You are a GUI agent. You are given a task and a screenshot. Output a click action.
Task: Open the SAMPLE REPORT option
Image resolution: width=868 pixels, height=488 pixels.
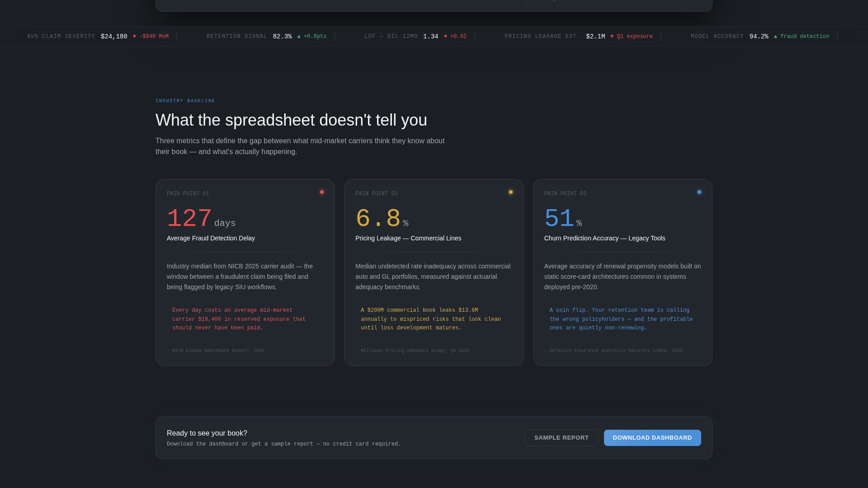point(561,437)
